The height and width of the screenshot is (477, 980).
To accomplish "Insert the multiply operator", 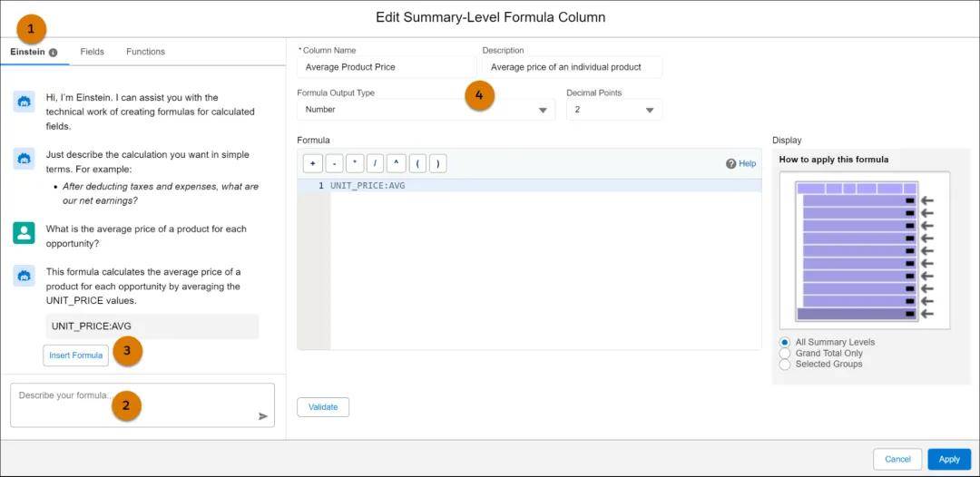I will tap(355, 164).
